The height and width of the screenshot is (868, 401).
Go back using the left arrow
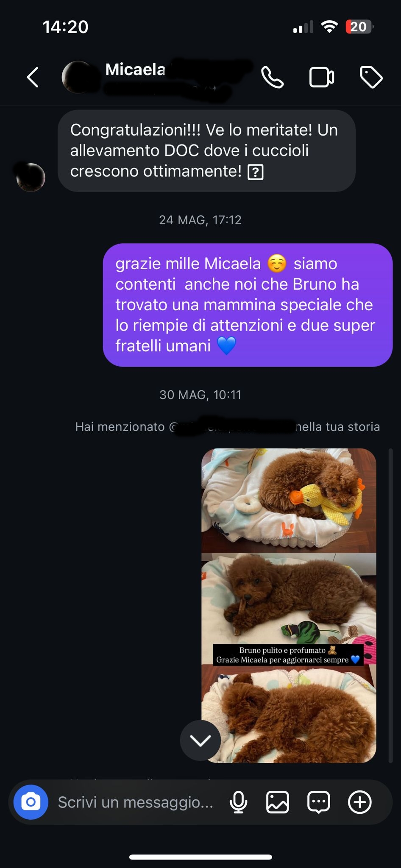(33, 77)
